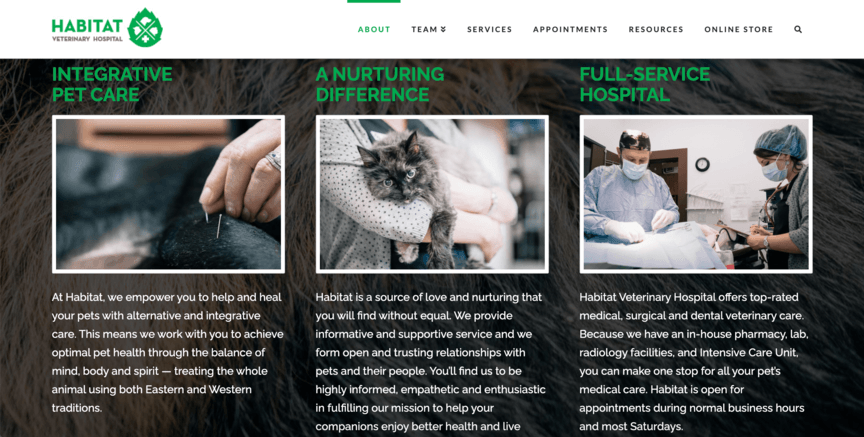Click the Integrative Pet Care heading
The image size is (864, 437).
tap(112, 84)
